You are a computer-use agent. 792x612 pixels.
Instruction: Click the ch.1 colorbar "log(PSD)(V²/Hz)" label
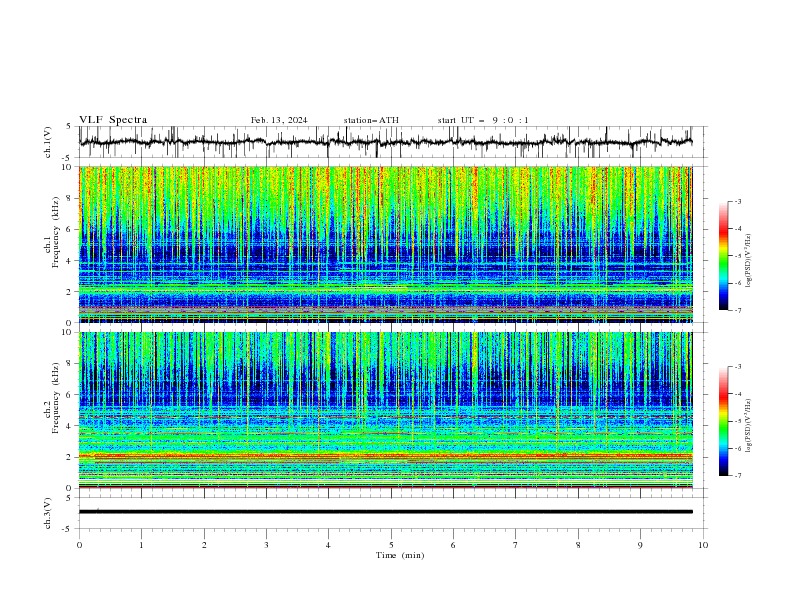748,261
